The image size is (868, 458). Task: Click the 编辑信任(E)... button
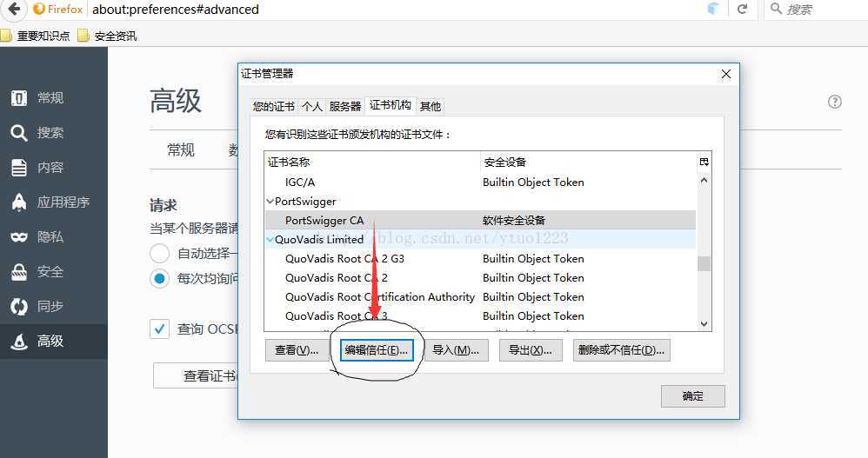[377, 350]
